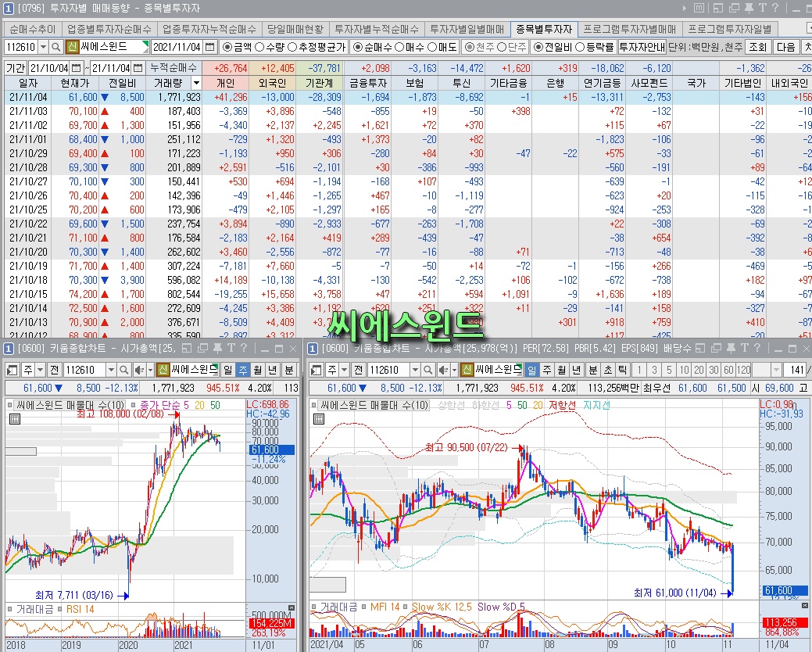Viewport: 812px width, 652px height.
Task: Click the small square before RSI 14 label
Action: tap(59, 610)
